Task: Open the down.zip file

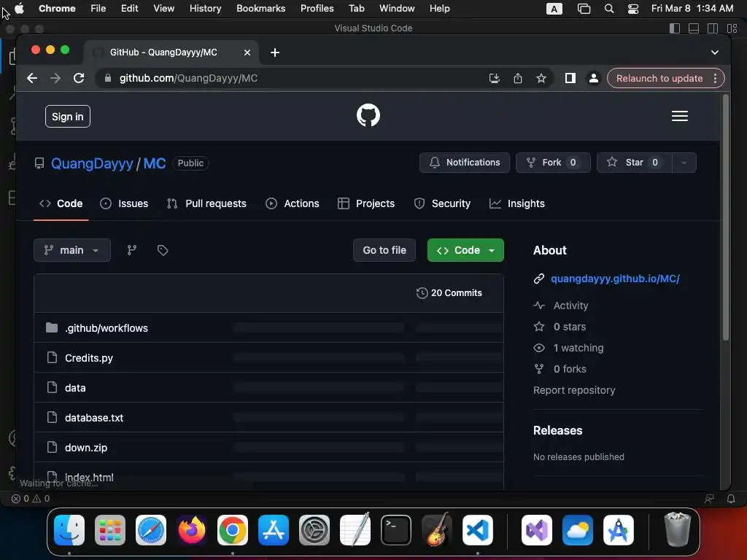Action: [x=86, y=448]
